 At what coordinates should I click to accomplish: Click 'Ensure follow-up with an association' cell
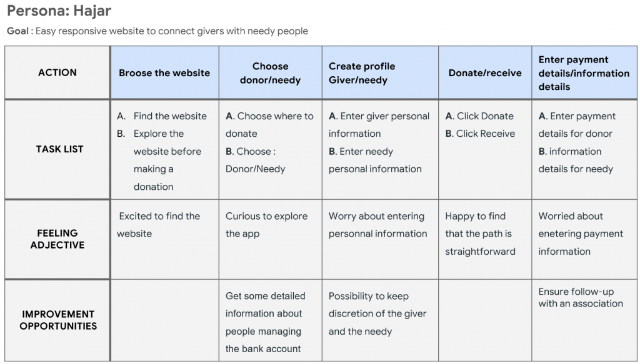[x=581, y=298]
